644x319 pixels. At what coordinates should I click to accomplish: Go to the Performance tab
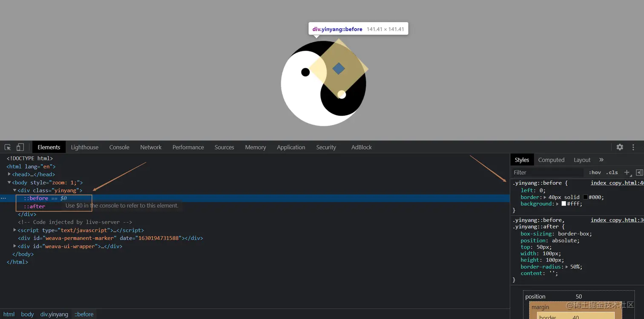[x=188, y=147]
